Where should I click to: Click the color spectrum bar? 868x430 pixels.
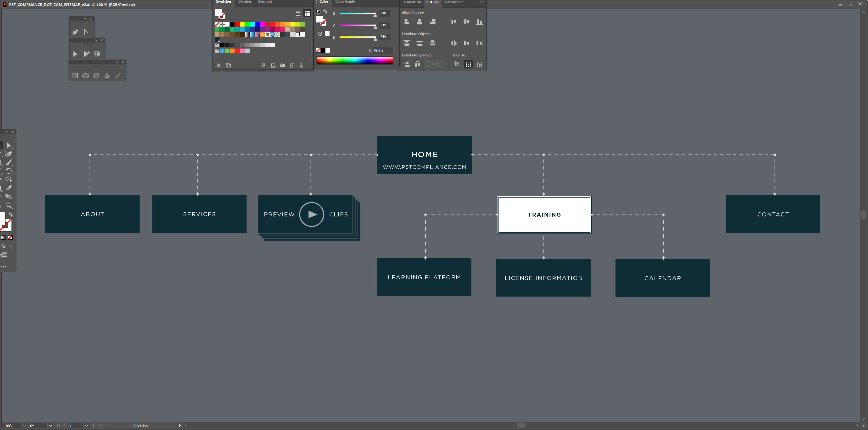point(355,61)
